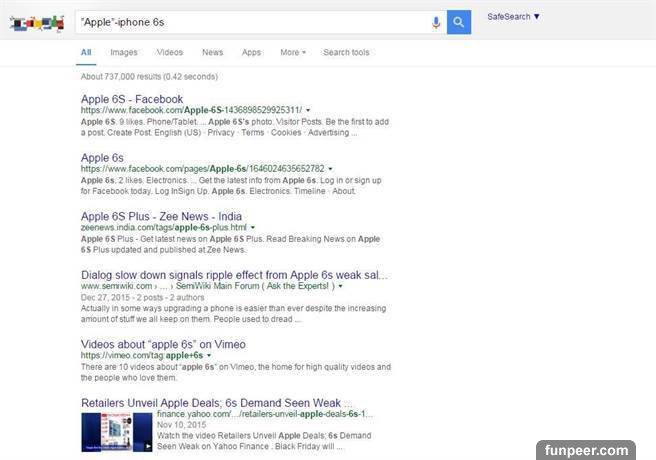The width and height of the screenshot is (656, 460).
Task: Click the voice search microphone icon
Action: [x=436, y=22]
